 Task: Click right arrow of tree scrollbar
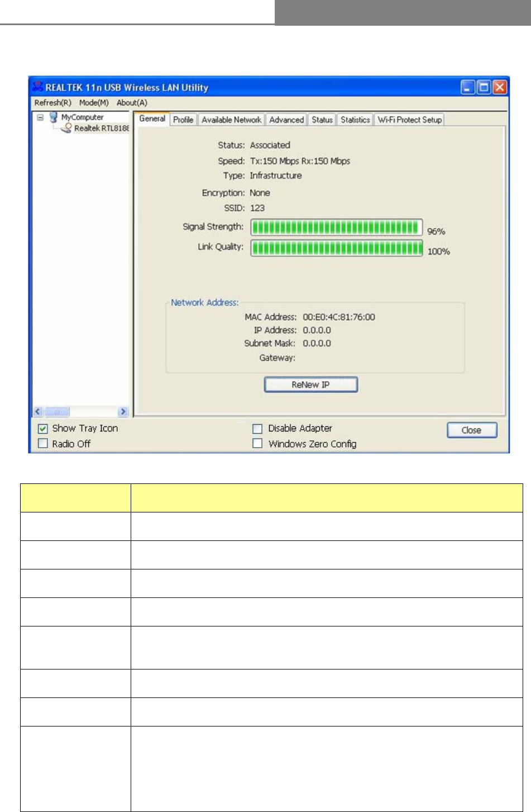tap(123, 412)
